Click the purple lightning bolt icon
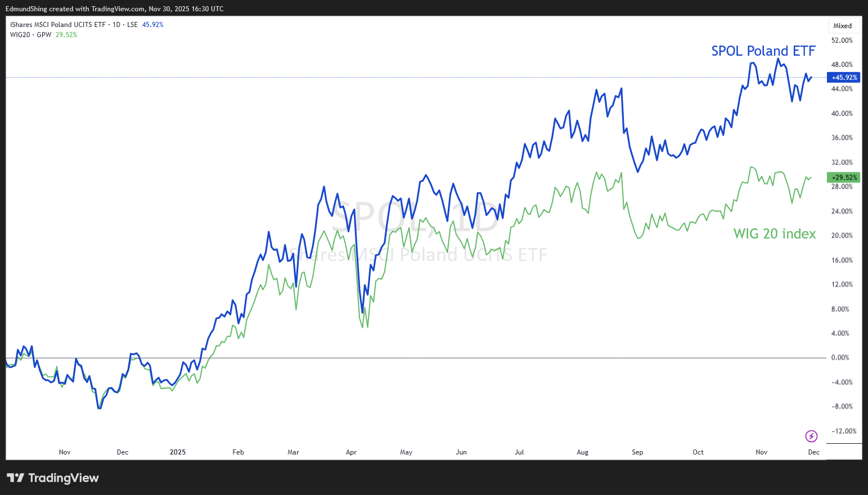 pyautogui.click(x=811, y=436)
